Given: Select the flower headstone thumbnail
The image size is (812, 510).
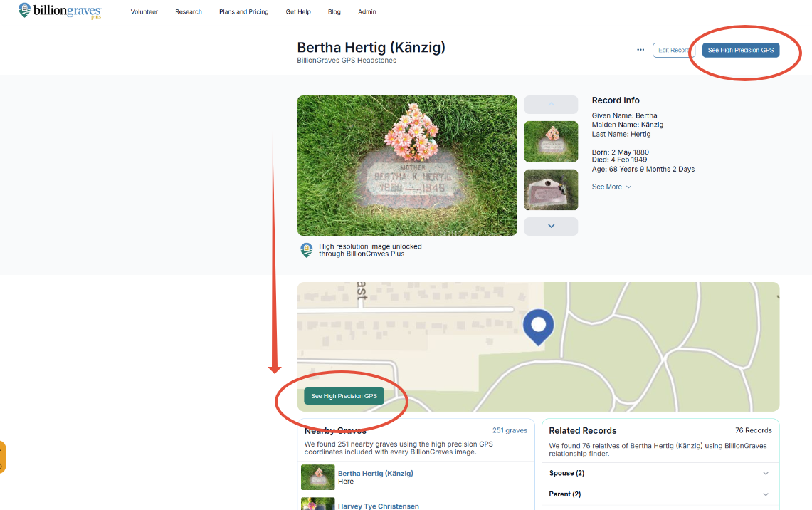Looking at the screenshot, I should coord(551,142).
